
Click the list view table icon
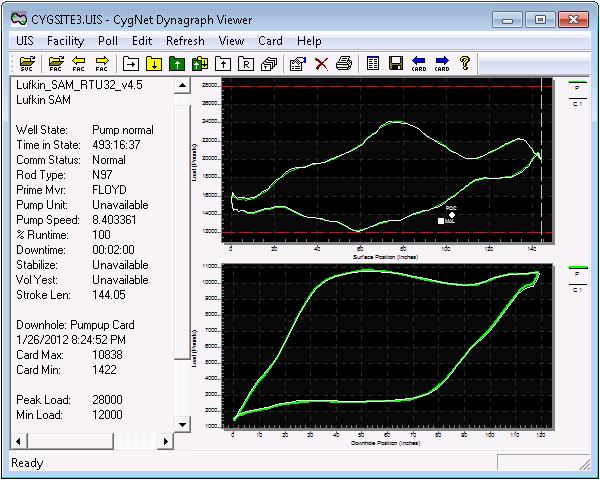(373, 64)
